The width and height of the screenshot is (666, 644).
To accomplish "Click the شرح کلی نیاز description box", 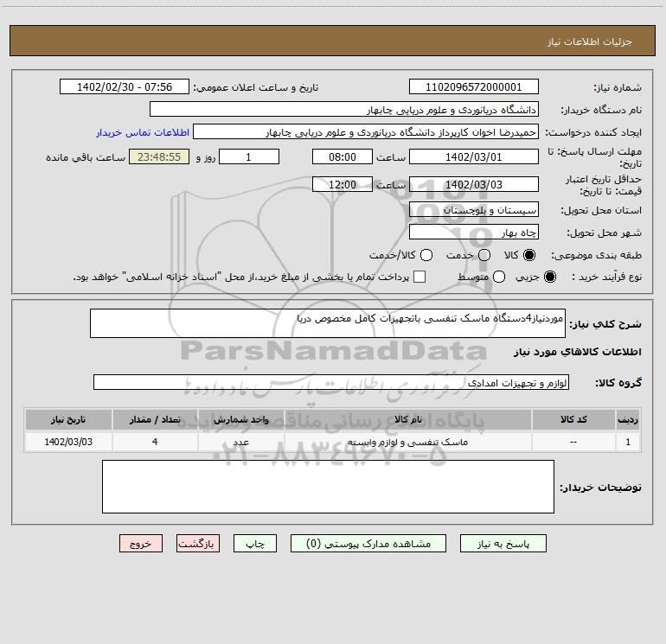I will click(x=328, y=323).
